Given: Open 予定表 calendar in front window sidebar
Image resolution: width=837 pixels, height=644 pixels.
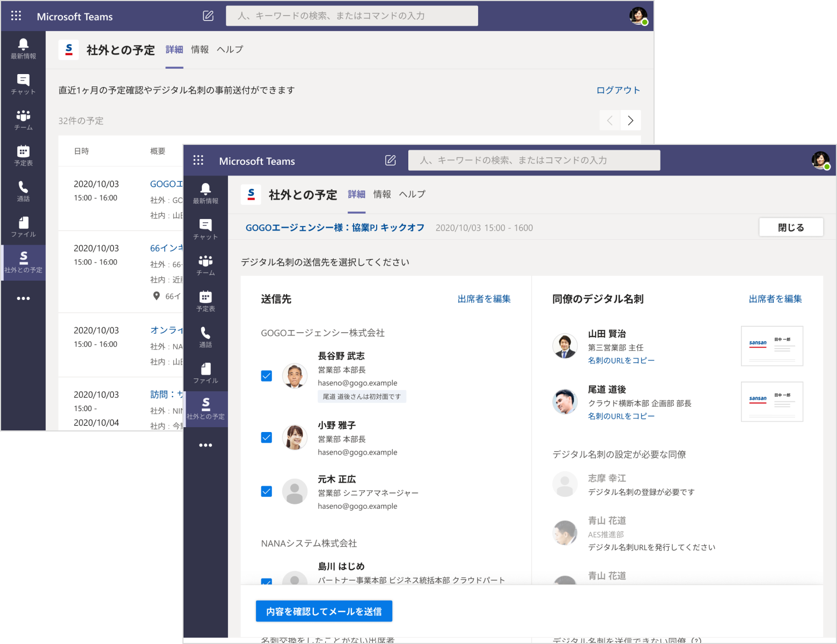Looking at the screenshot, I should pyautogui.click(x=205, y=302).
